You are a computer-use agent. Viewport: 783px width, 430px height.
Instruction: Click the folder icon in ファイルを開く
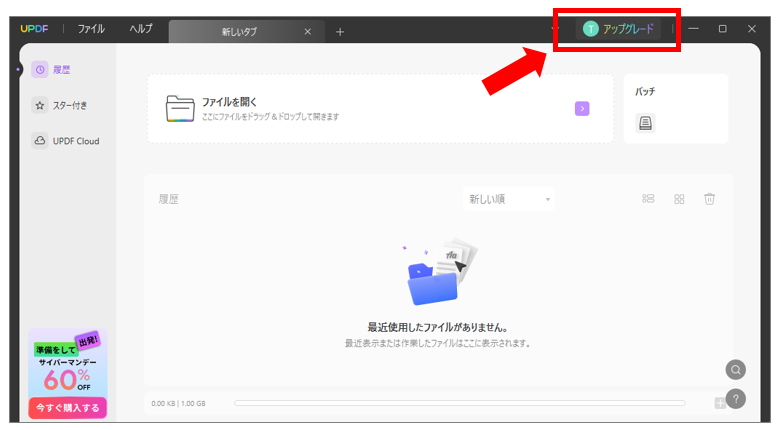pos(180,108)
